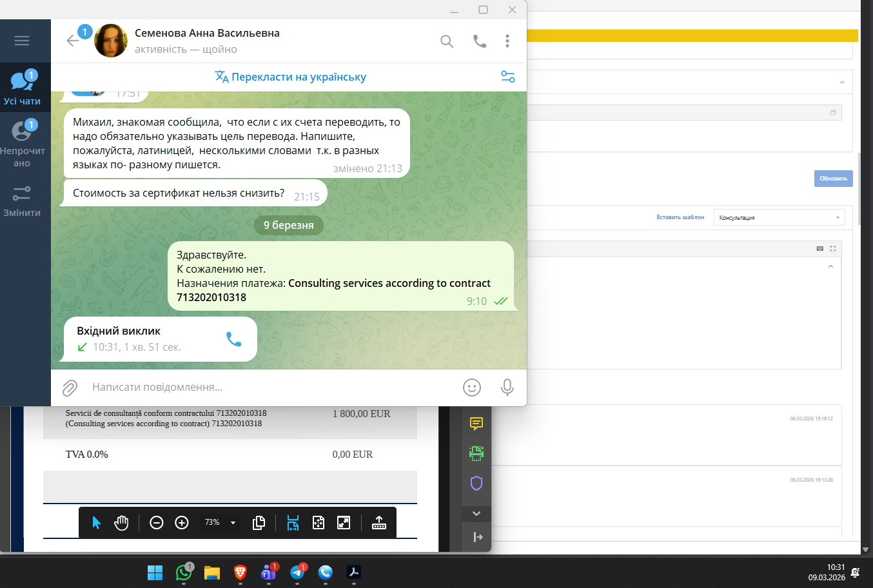873x588 pixels.
Task: Open the notifications bell in system tray
Action: pyautogui.click(x=856, y=573)
